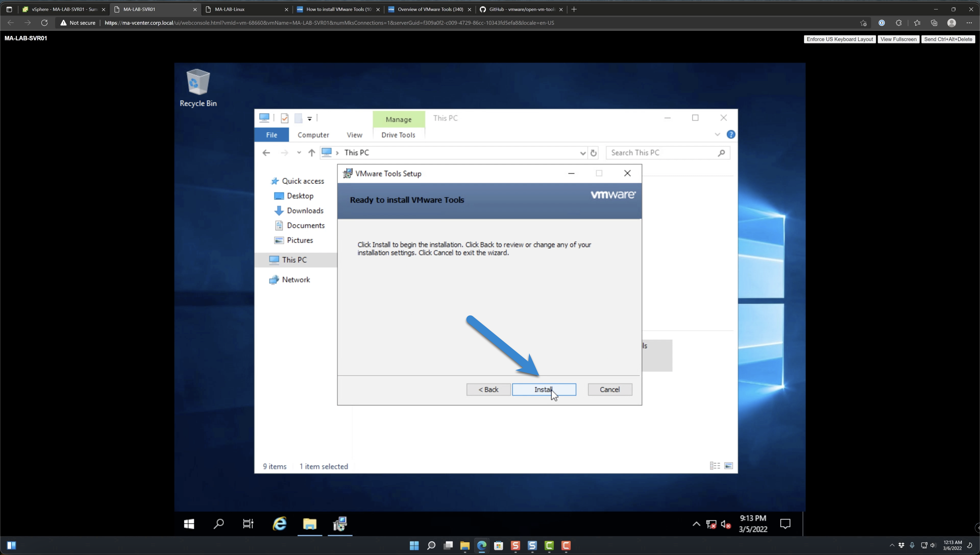The height and width of the screenshot is (555, 980).
Task: Click guest clock showing 9:13 PM
Action: (x=753, y=524)
